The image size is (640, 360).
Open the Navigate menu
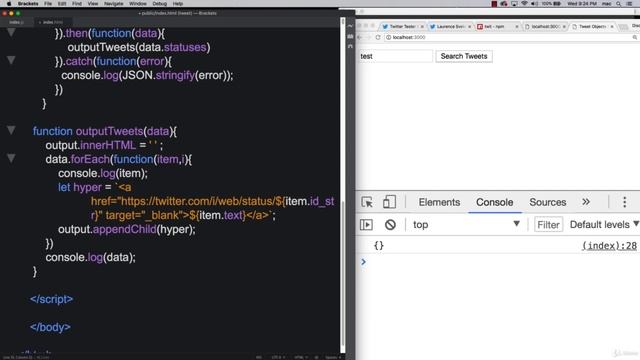pos(113,4)
